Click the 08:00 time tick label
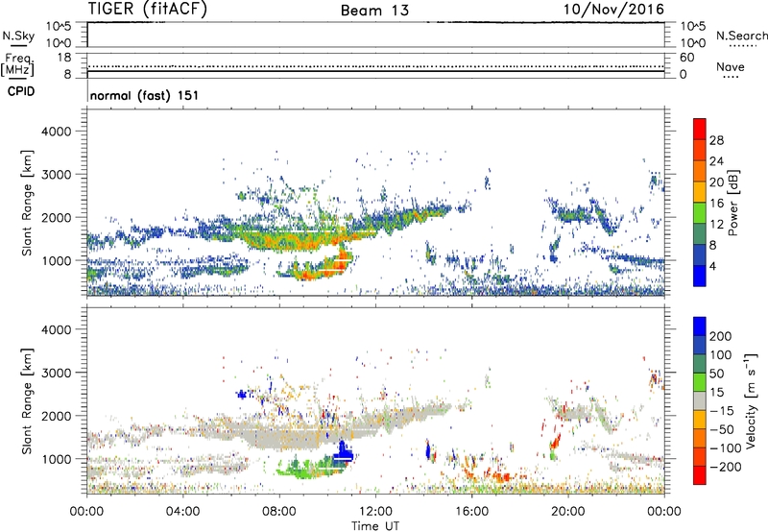Screen dimensions: 768x532 point(279,512)
